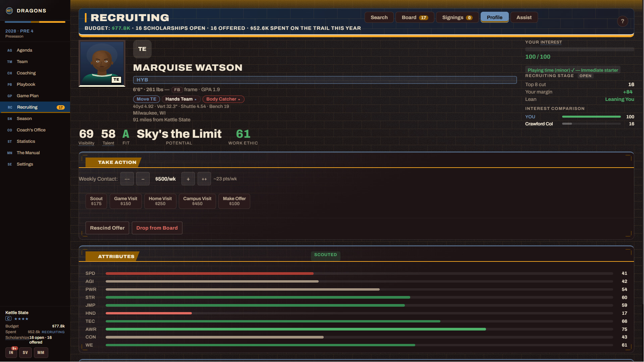Image resolution: width=644 pixels, height=362 pixels.
Task: Schedule a Home Visit for $250
Action: point(160,201)
